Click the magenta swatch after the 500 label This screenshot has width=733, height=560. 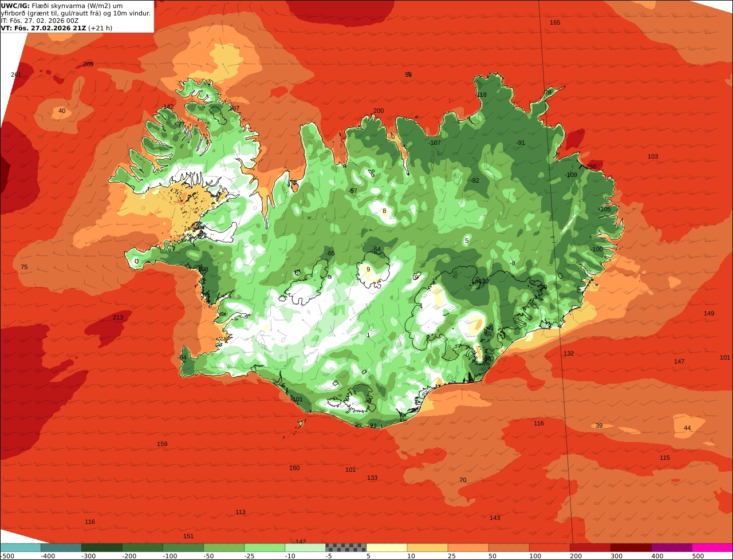pos(712,547)
